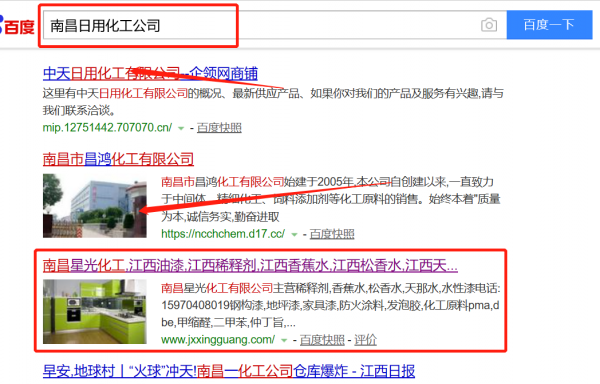
Task: Click the camera image search icon
Action: (489, 25)
